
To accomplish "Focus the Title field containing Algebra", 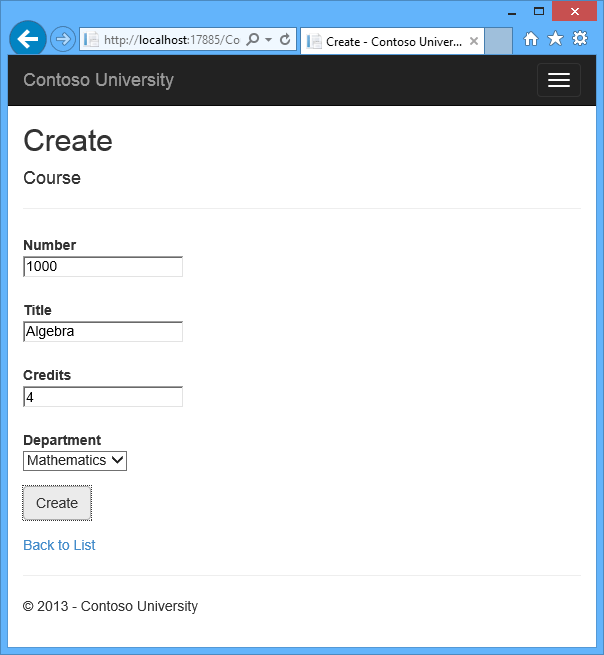I will 103,331.
